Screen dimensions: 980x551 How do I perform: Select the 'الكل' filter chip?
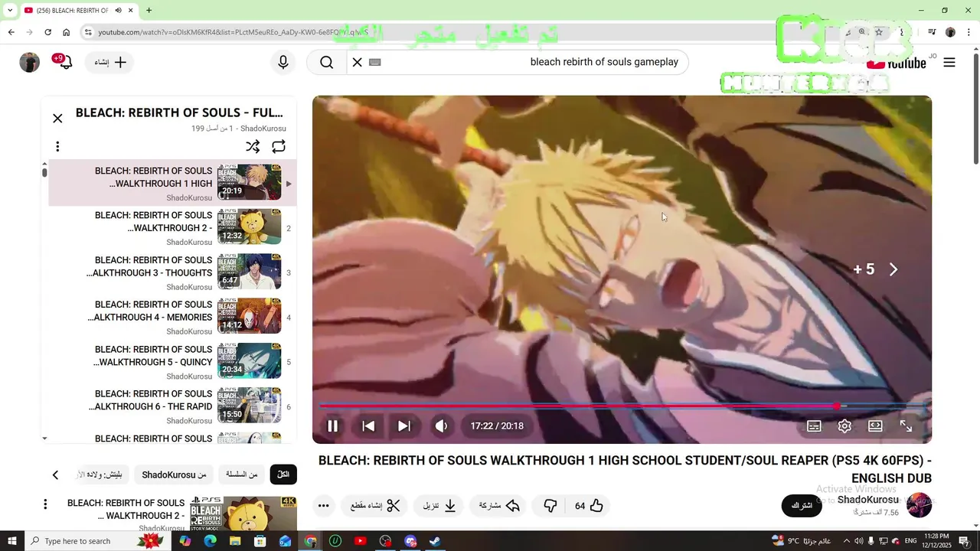283,474
